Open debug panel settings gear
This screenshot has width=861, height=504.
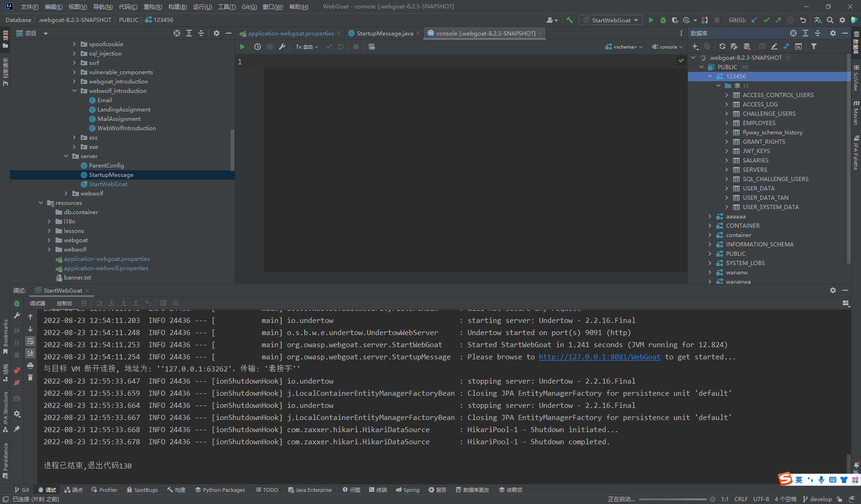(x=833, y=290)
